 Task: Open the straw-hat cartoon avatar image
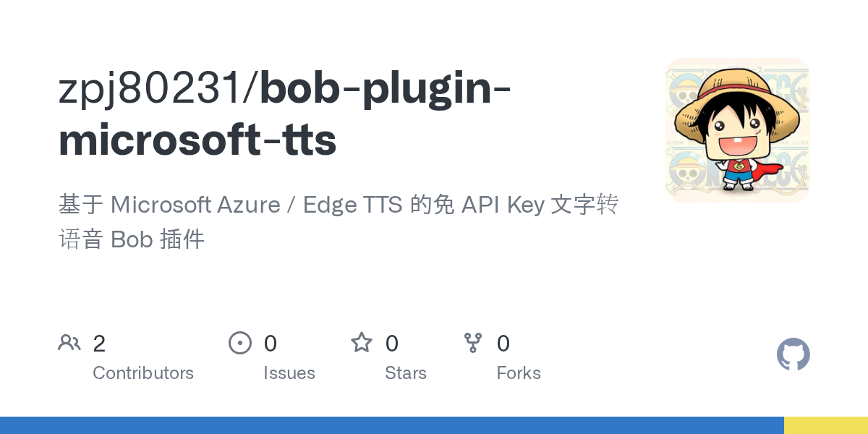[x=737, y=130]
